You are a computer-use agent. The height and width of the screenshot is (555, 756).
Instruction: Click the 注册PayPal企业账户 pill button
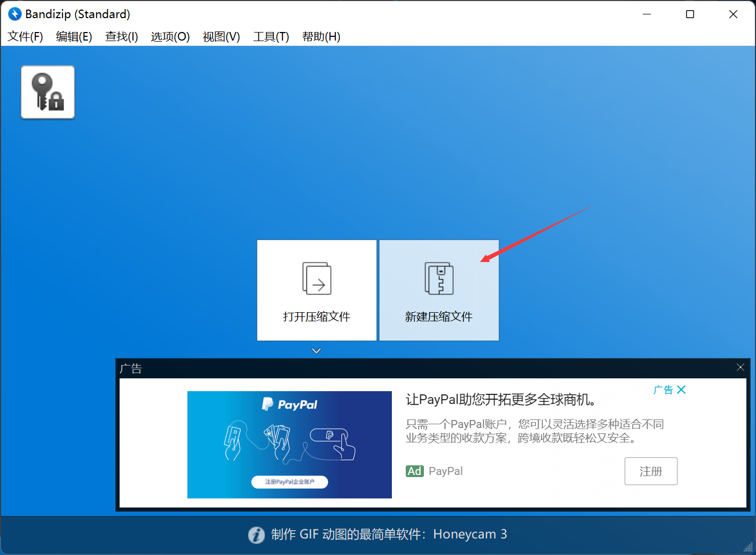coord(290,482)
